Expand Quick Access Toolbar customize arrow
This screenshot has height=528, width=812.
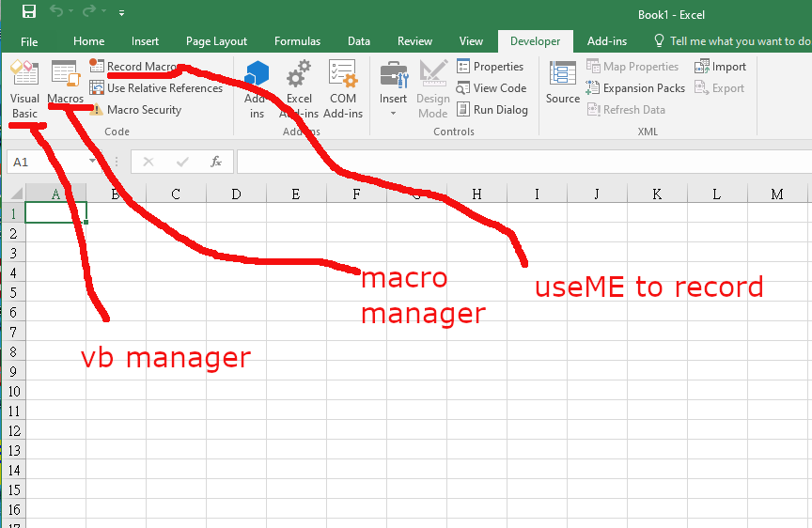click(121, 13)
